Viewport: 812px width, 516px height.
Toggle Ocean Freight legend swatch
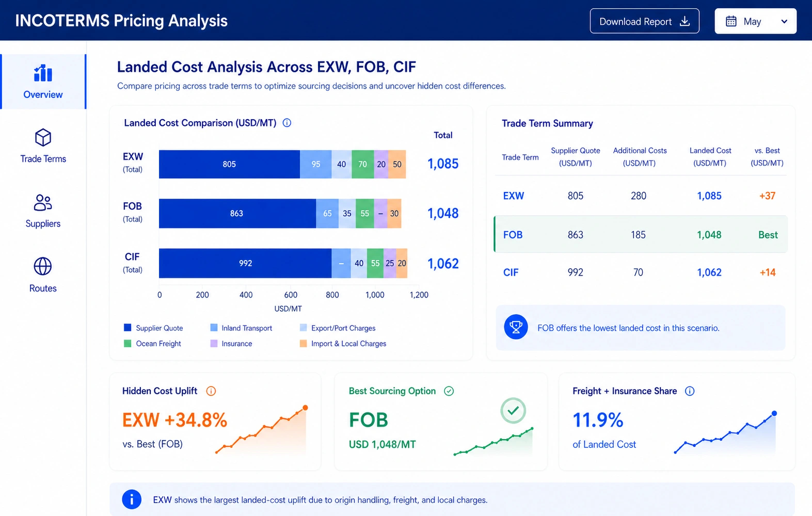[128, 343]
